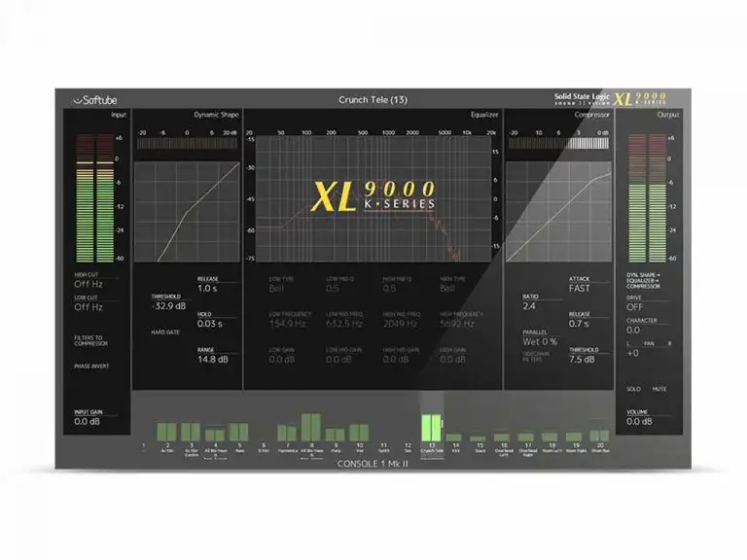Select channel 12 in the channel strip

click(408, 447)
